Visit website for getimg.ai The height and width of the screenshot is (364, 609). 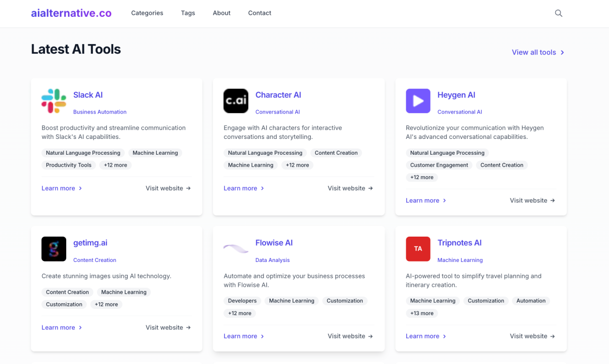coord(168,328)
